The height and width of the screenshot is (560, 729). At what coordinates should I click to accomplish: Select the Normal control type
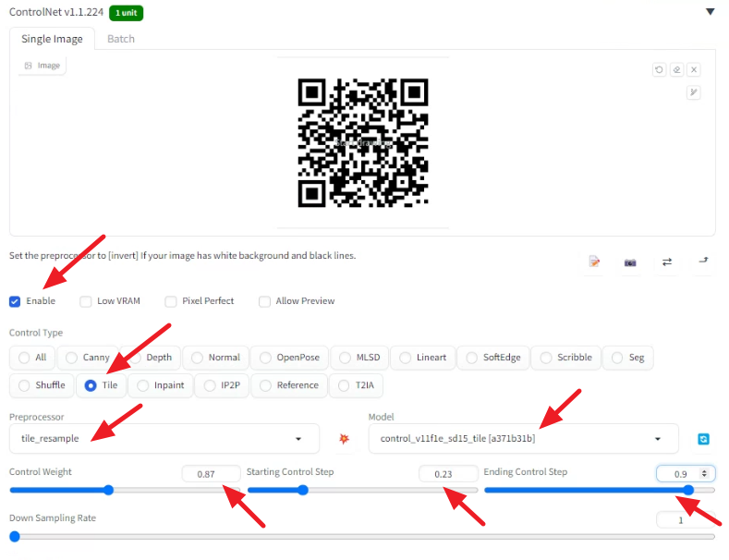pyautogui.click(x=215, y=358)
